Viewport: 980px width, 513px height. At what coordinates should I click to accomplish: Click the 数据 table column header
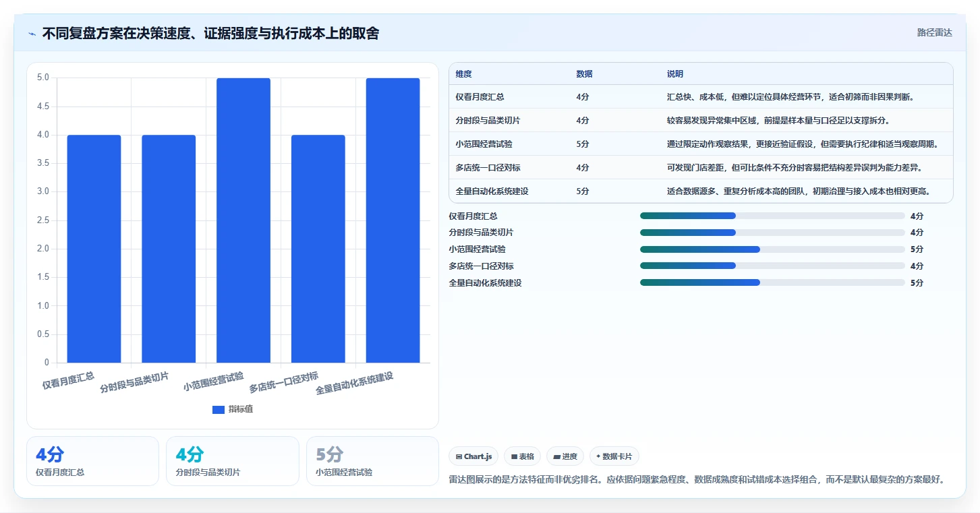(x=585, y=74)
